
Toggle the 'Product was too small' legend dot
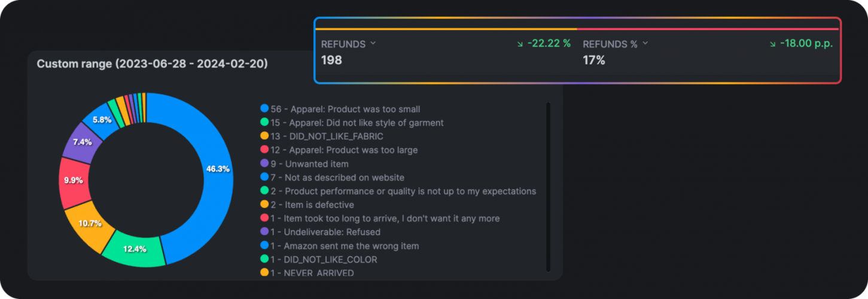click(264, 109)
